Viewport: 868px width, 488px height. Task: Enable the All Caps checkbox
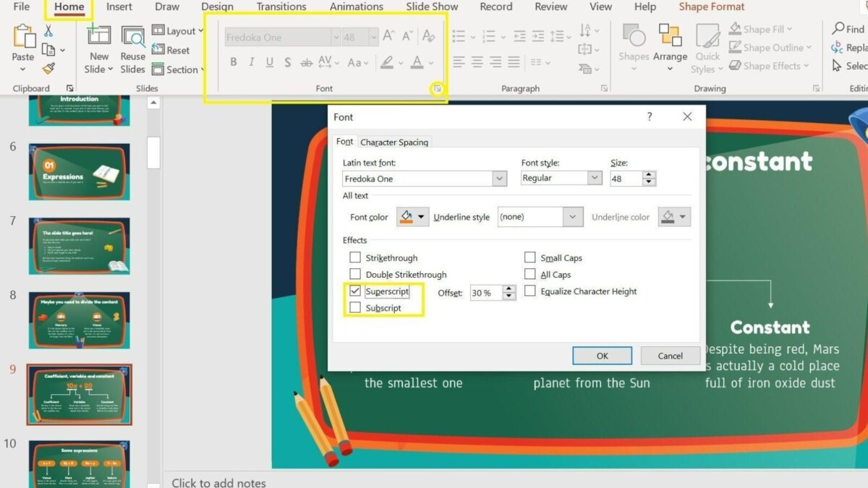pyautogui.click(x=530, y=274)
